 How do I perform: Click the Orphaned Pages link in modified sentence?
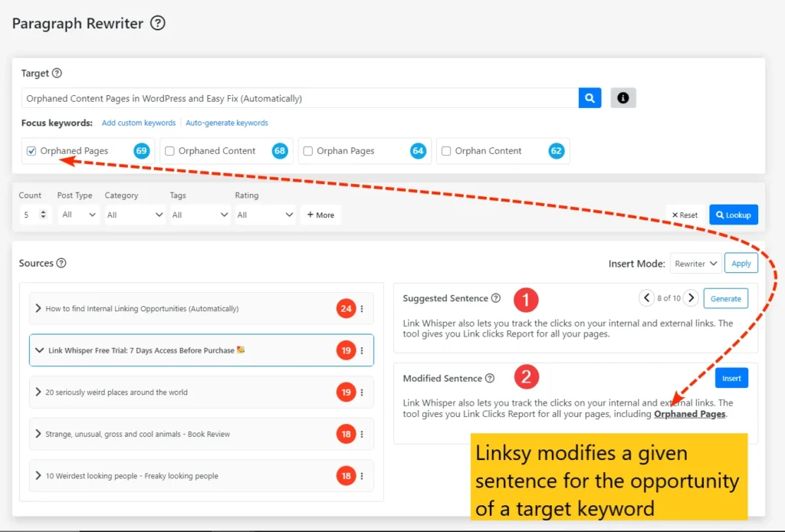click(x=690, y=414)
